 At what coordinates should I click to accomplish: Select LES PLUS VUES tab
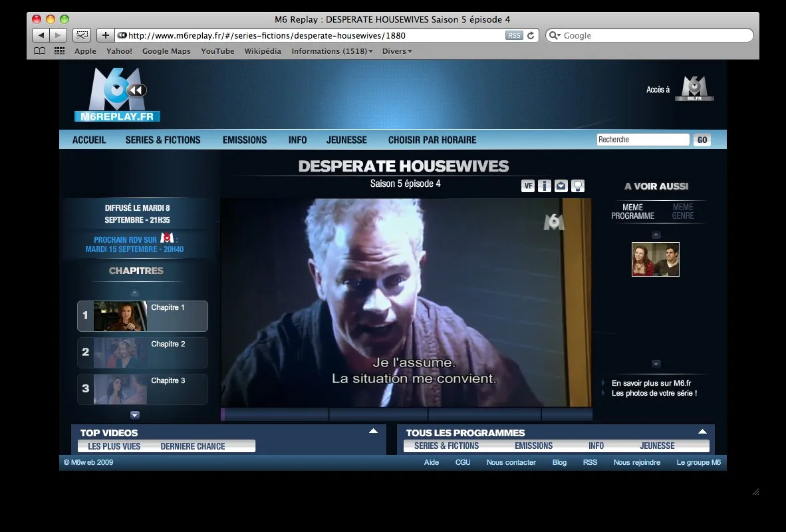coord(114,446)
